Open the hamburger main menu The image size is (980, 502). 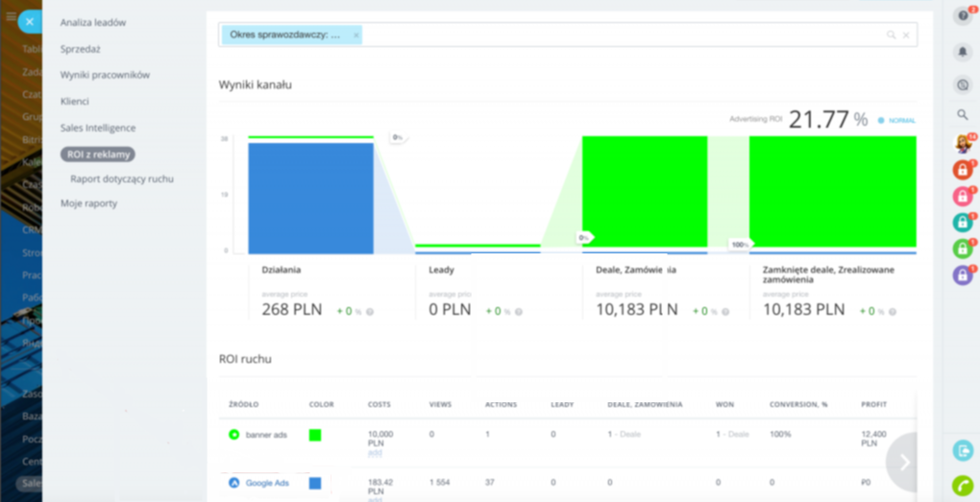(11, 16)
